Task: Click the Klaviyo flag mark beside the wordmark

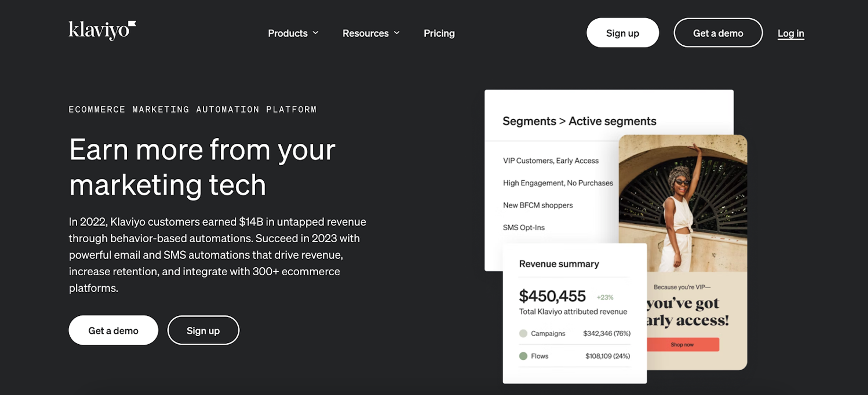Action: pyautogui.click(x=132, y=23)
